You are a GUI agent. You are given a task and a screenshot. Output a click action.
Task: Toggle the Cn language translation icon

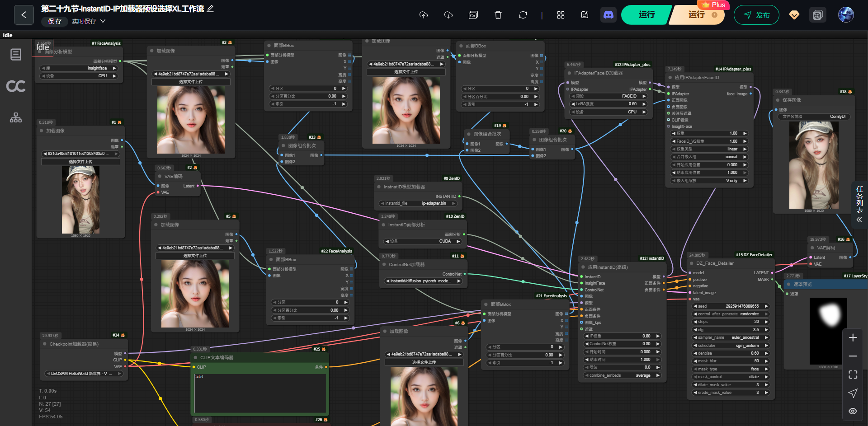pos(473,15)
